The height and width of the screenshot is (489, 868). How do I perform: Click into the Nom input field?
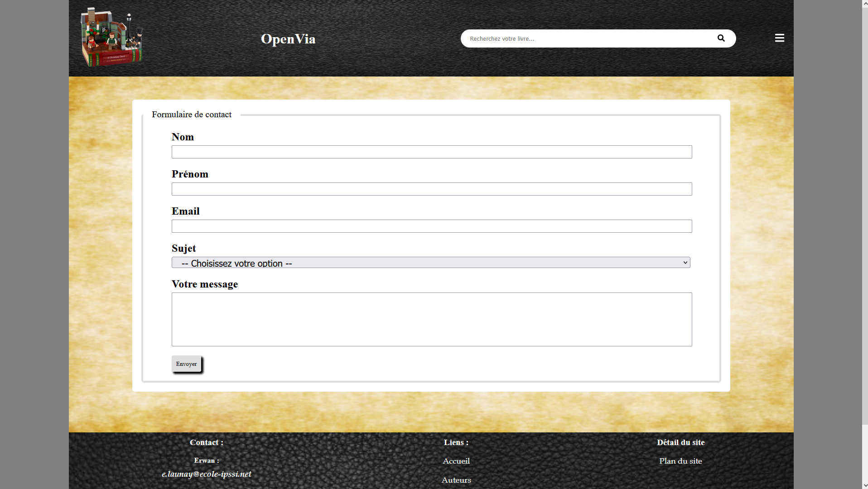click(431, 152)
